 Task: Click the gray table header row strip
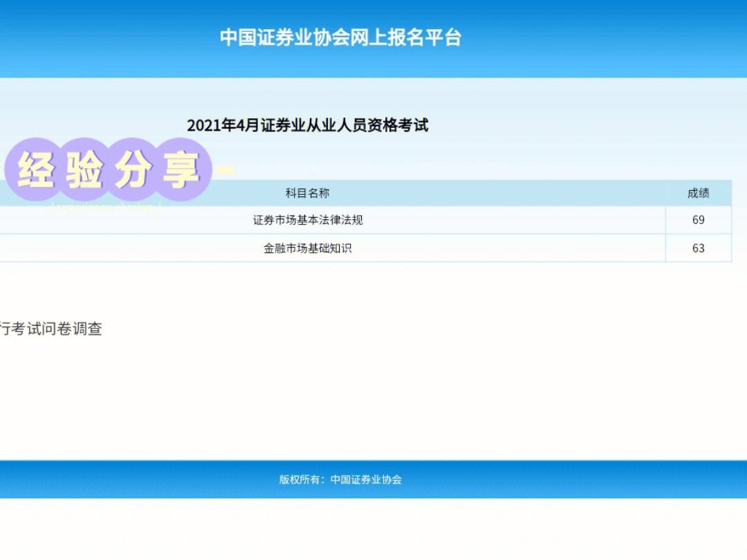pyautogui.click(x=484, y=192)
